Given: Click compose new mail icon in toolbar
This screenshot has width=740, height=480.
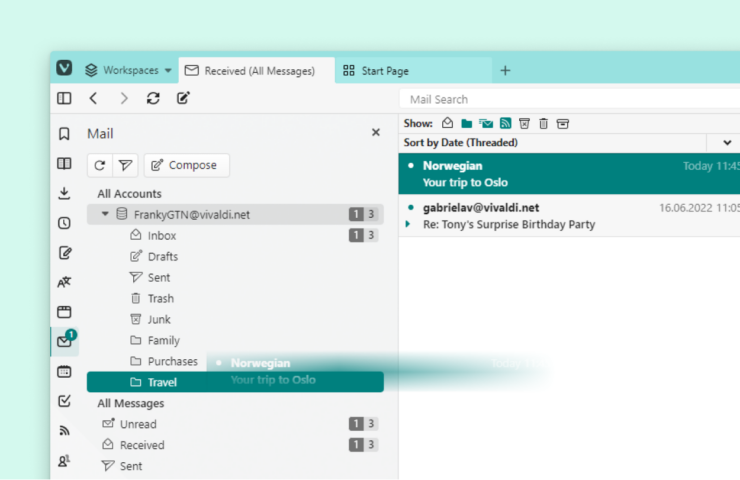Looking at the screenshot, I should point(183,98).
